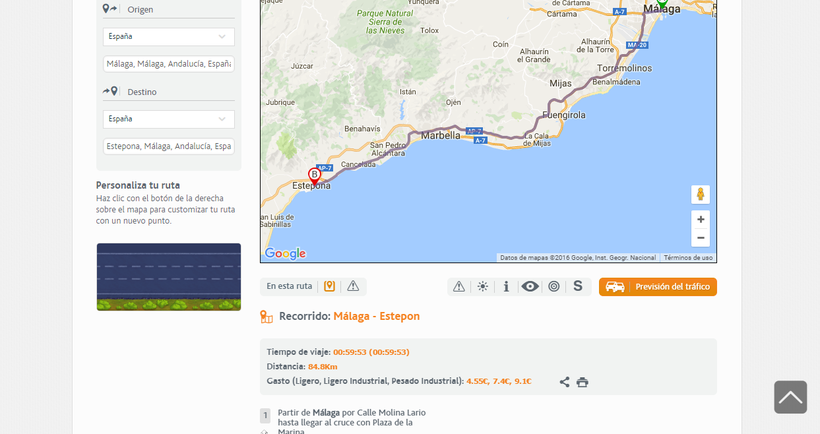The image size is (820, 434).
Task: Click the share route icon
Action: [564, 382]
